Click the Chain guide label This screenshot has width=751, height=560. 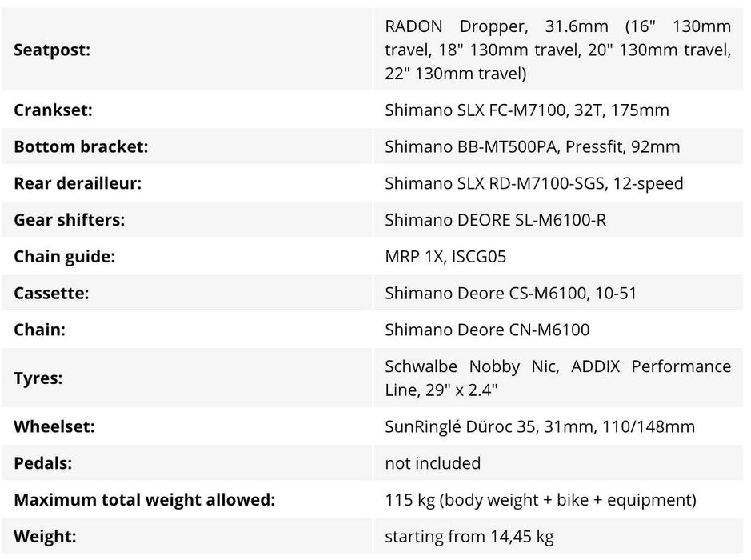tap(65, 257)
